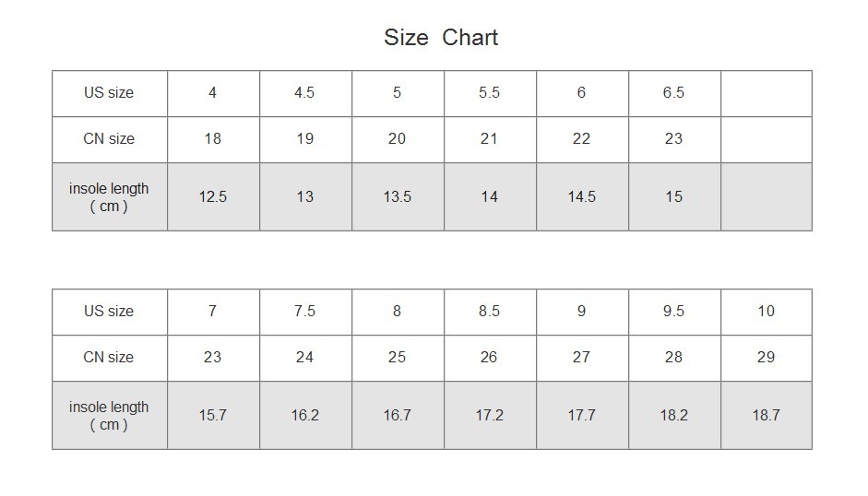Click CN size 18 cell
Viewport: 868px width, 496px height.
click(x=213, y=139)
